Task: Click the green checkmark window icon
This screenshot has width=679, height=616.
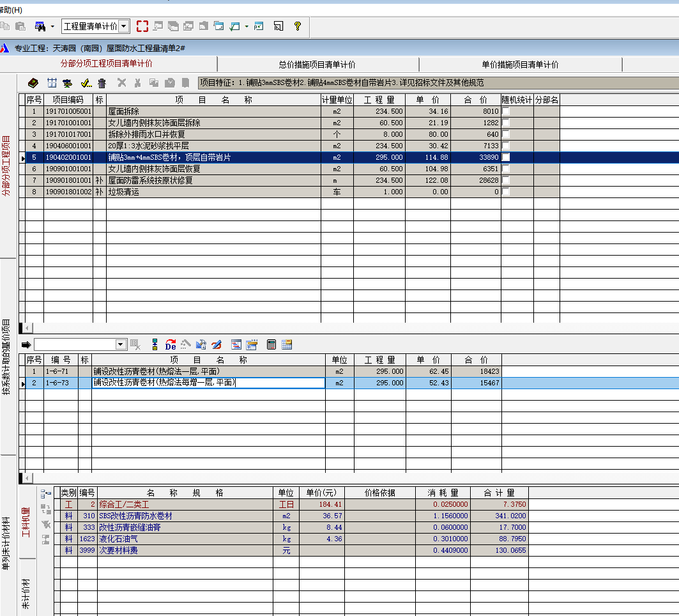Action: pos(234,26)
